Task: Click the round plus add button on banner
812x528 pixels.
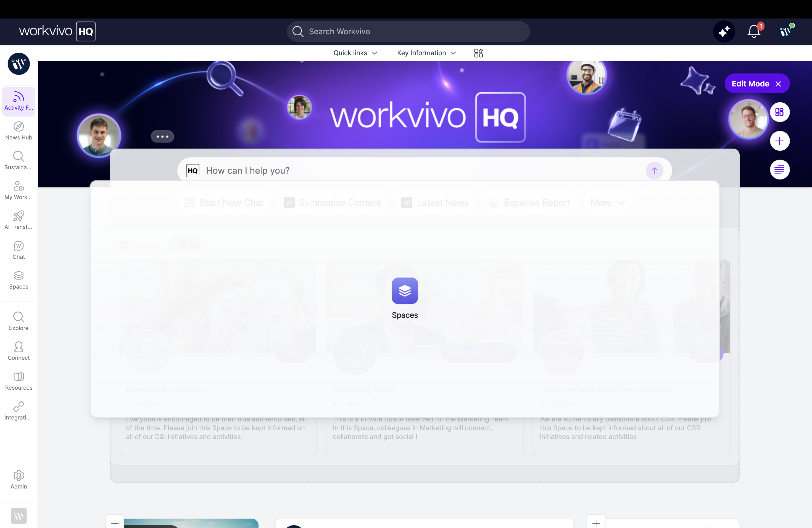Action: [780, 141]
